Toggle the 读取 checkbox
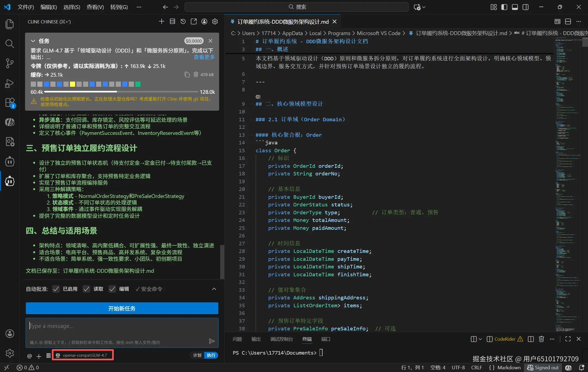Image resolution: width=588 pixels, height=372 pixels. [x=86, y=289]
